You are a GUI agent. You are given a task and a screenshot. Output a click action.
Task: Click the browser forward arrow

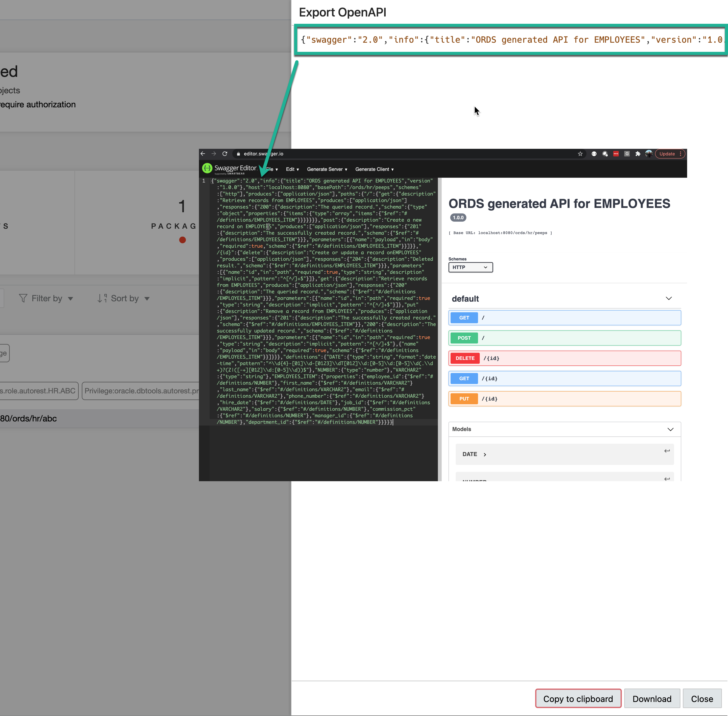click(x=214, y=154)
